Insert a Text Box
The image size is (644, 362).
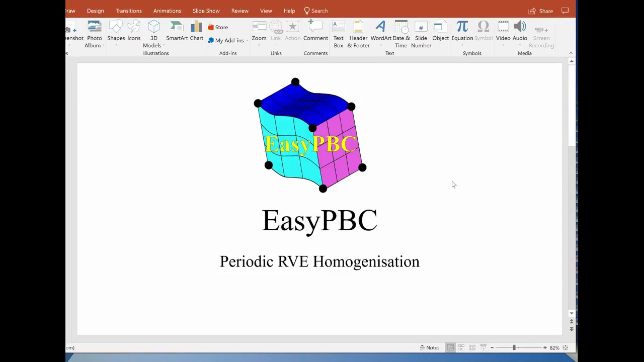tap(338, 33)
